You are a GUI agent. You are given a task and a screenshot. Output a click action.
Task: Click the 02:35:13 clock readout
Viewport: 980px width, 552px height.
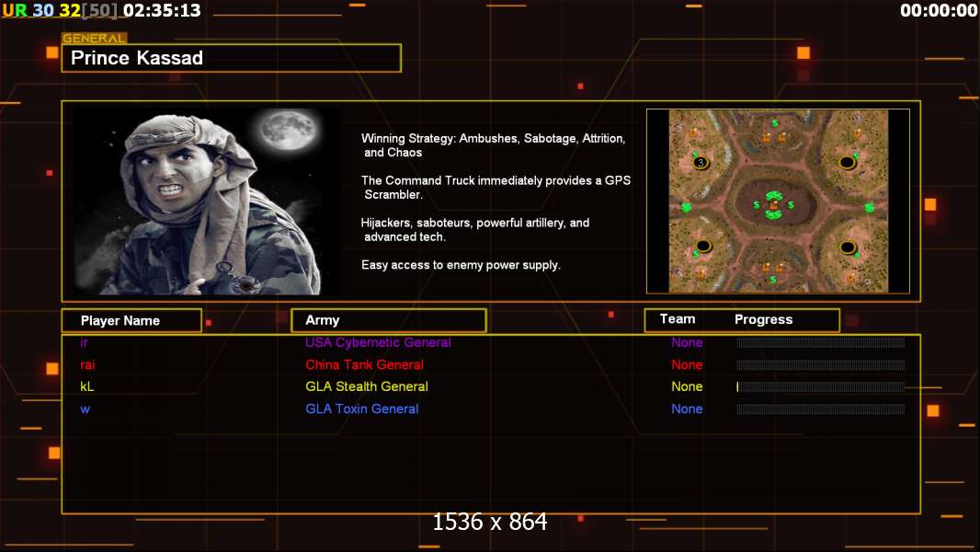tap(162, 11)
